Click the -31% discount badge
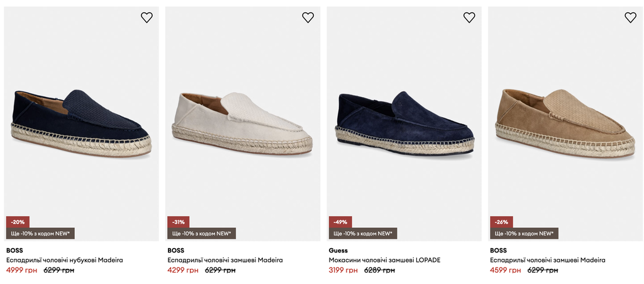The width and height of the screenshot is (644, 284). (178, 222)
